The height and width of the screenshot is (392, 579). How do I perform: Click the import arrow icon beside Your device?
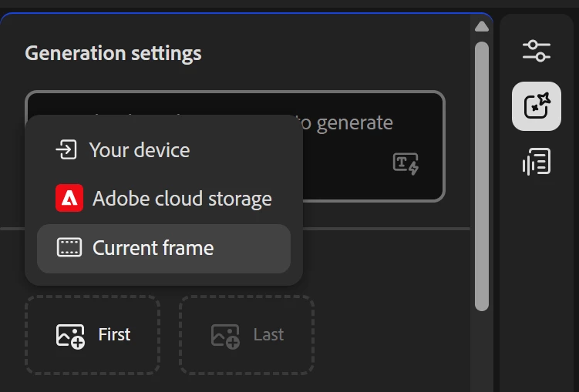click(67, 149)
